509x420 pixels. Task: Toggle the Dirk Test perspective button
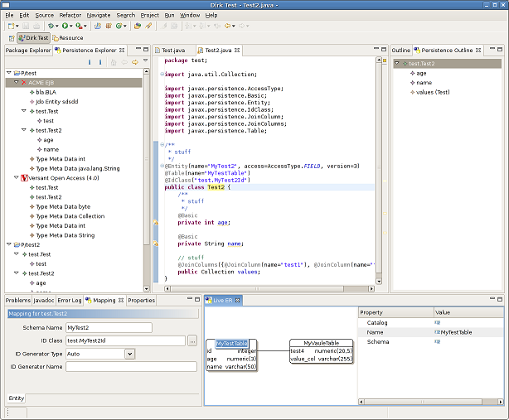[x=33, y=38]
